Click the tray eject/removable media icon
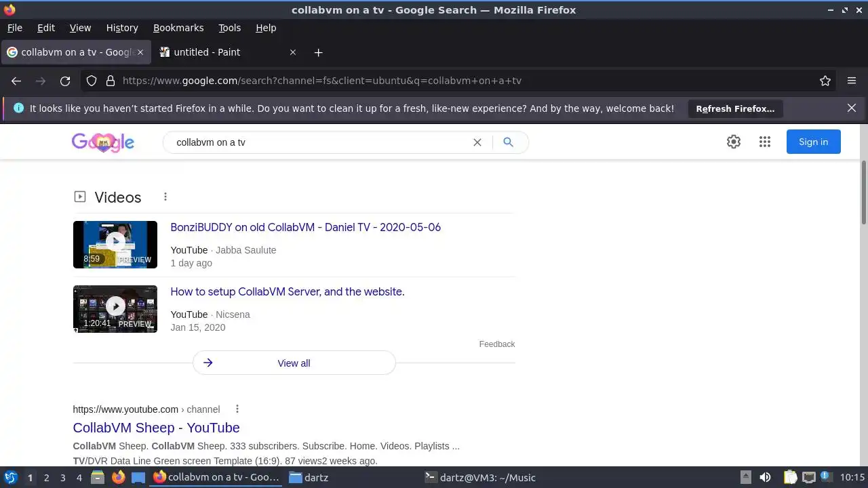 coord(745,477)
